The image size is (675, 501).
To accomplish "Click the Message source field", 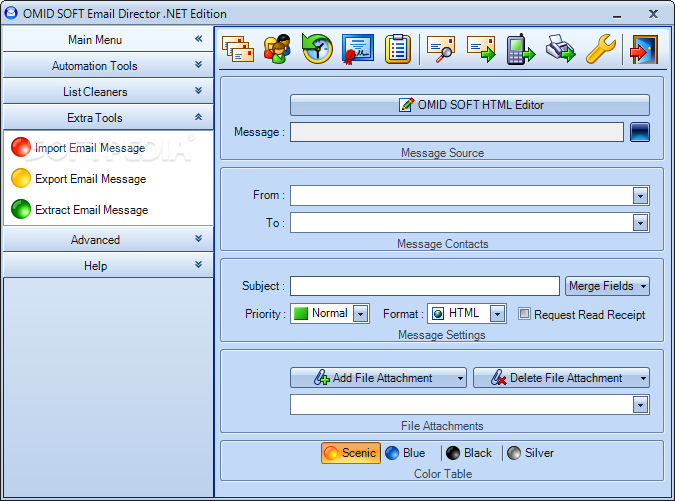I will pyautogui.click(x=457, y=132).
